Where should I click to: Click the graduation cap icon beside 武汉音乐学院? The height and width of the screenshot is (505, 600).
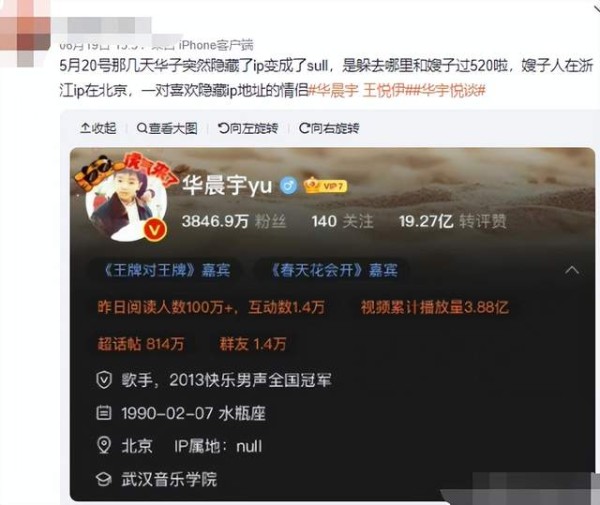click(x=104, y=479)
